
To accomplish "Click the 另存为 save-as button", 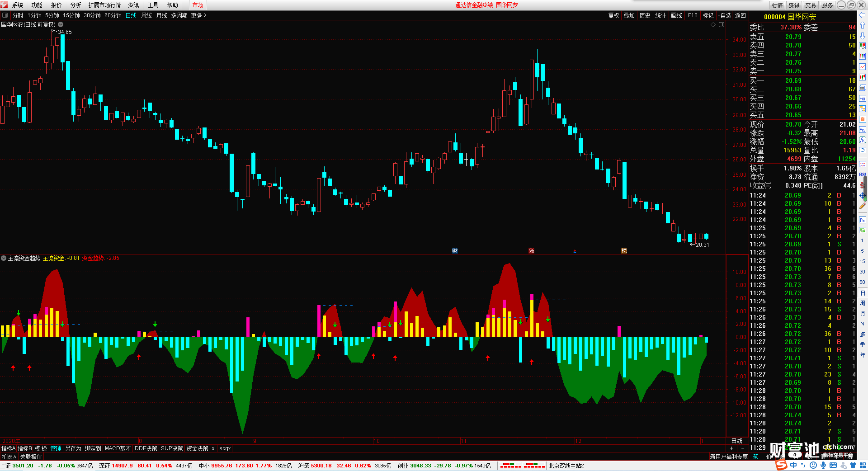I will [73, 448].
